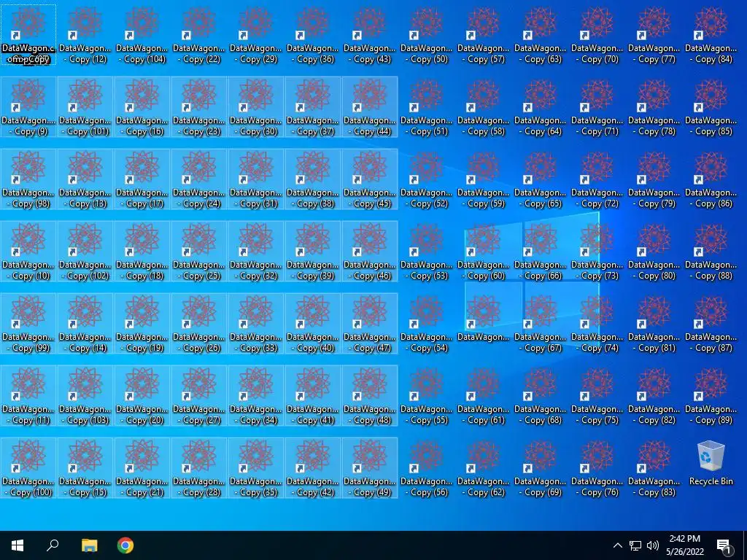Open the notification center
The image size is (747, 560).
[x=724, y=545]
